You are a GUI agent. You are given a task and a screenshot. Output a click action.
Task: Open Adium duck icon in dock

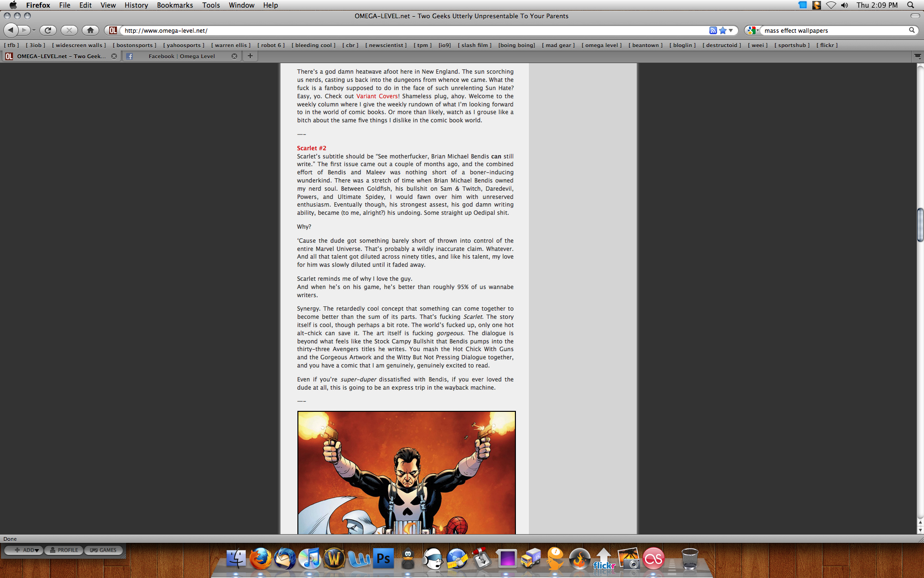(x=408, y=559)
